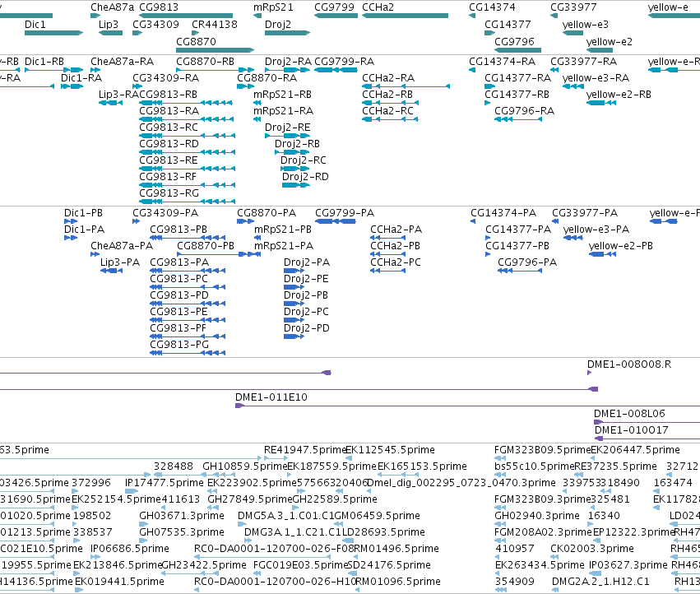
Task: Open the EST label "GH10859.5prime"
Action: coord(244,466)
